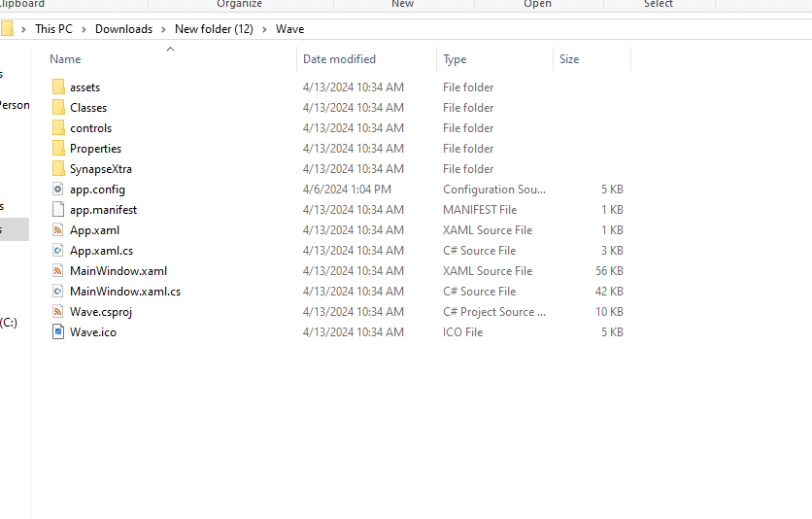Select the (C:) drive in navigation pane
812x519 pixels.
9,323
